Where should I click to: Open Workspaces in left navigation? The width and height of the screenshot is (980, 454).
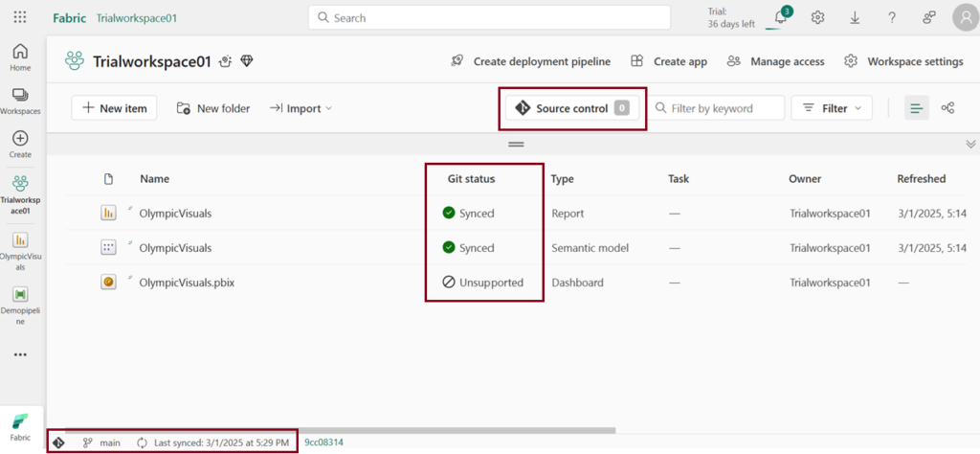tap(20, 101)
